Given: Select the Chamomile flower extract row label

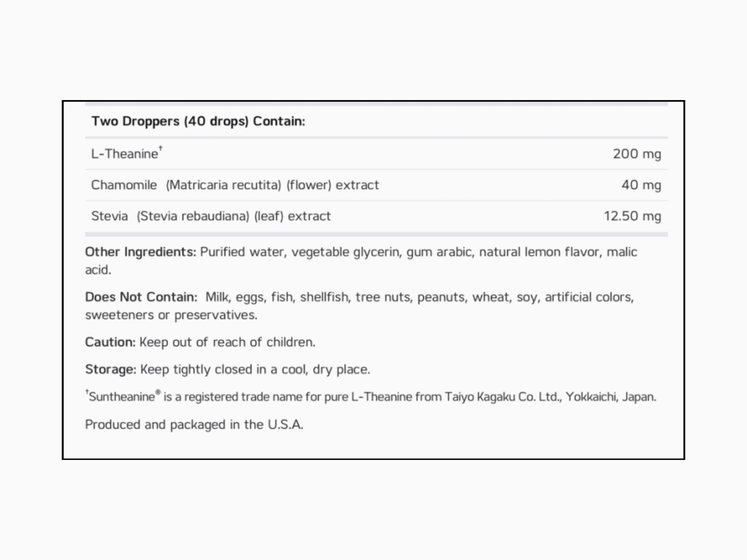Looking at the screenshot, I should point(235,185).
